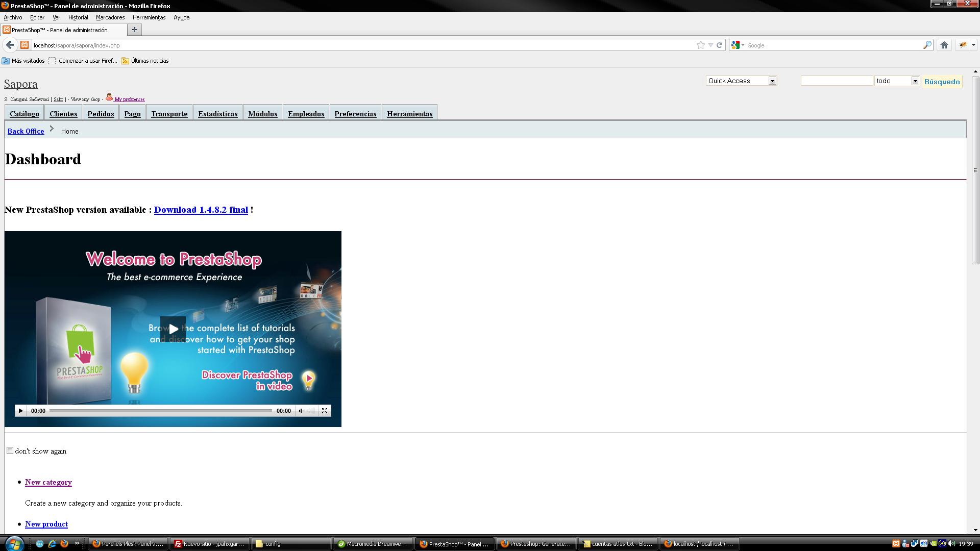The height and width of the screenshot is (551, 980).
Task: Mute the video volume icon
Action: tap(301, 411)
